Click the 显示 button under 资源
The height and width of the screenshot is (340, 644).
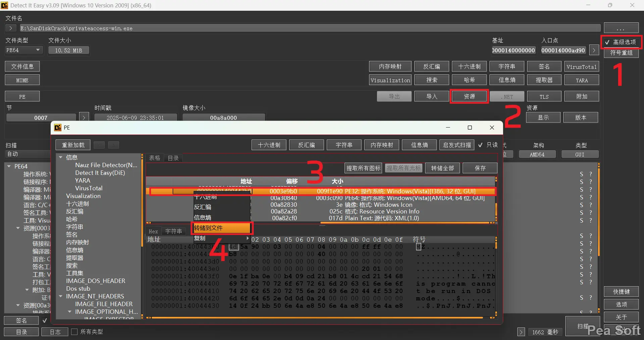tap(543, 117)
